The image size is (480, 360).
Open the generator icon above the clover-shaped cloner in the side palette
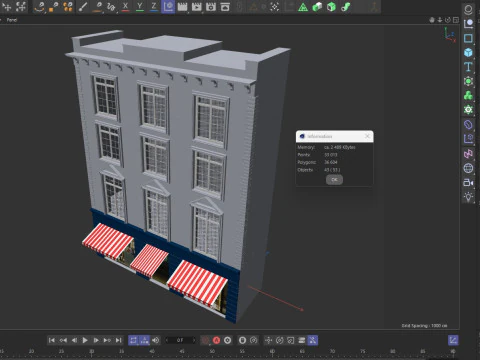(x=468, y=81)
